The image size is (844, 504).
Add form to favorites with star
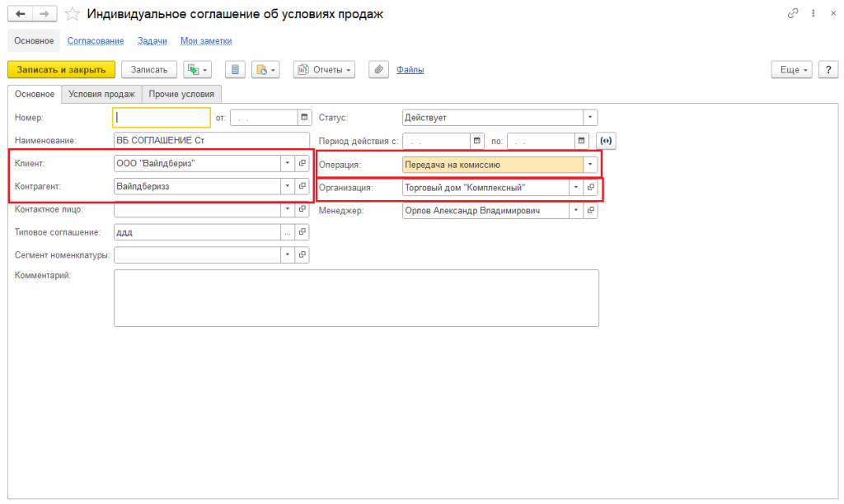73,14
